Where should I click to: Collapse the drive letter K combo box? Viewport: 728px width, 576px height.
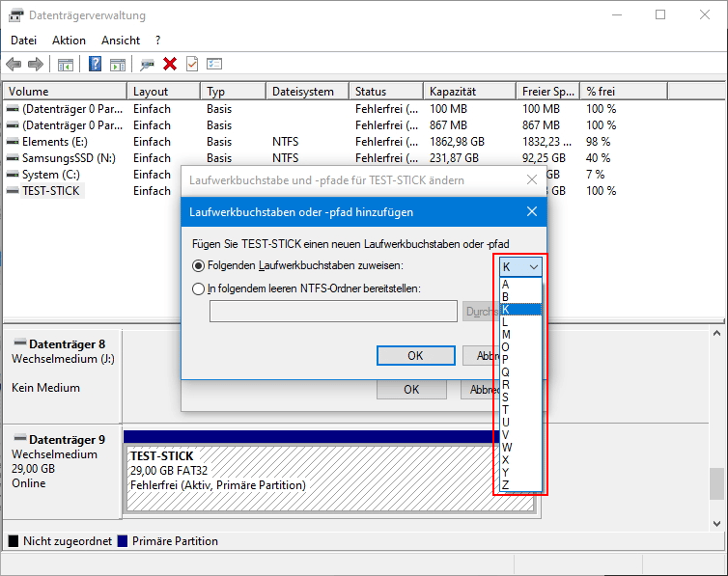pos(520,267)
